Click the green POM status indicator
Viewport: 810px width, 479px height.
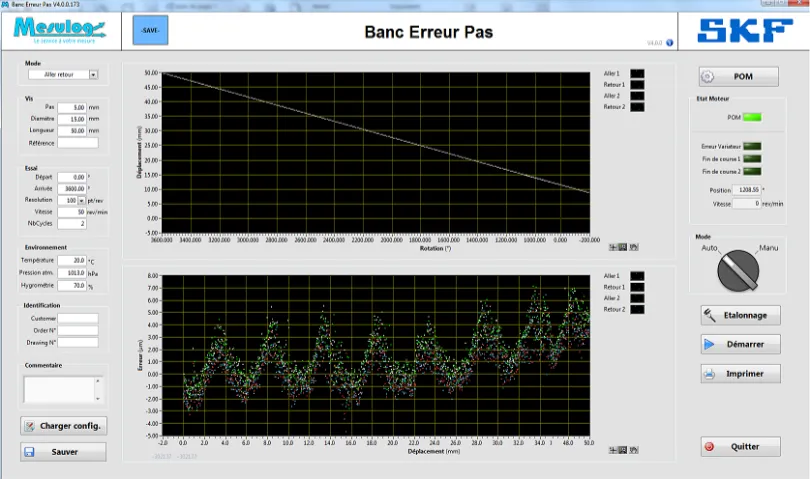752,117
